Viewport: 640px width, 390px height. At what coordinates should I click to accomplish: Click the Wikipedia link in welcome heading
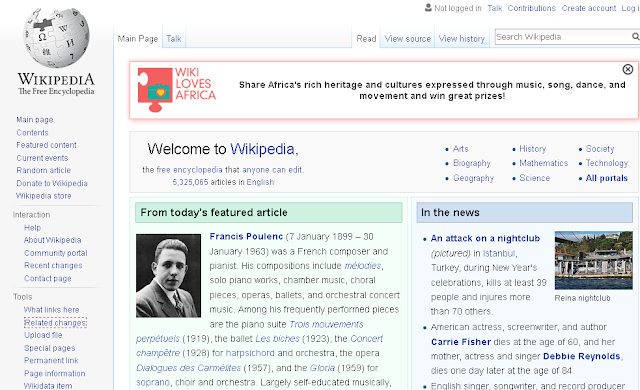262,149
